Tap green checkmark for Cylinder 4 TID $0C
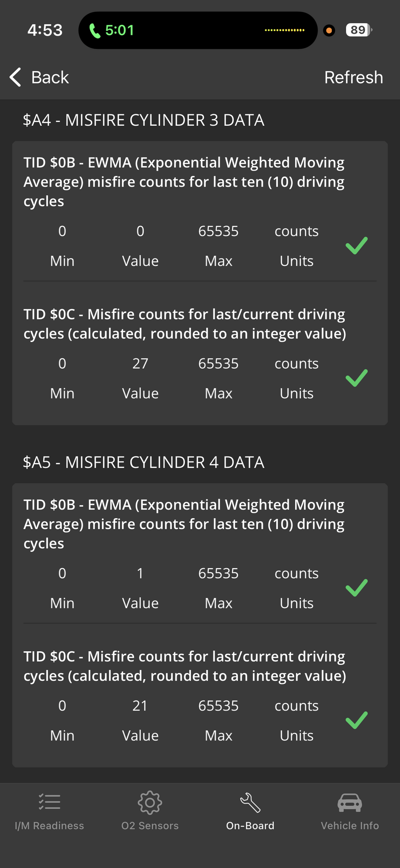This screenshot has width=400, height=868. click(357, 721)
